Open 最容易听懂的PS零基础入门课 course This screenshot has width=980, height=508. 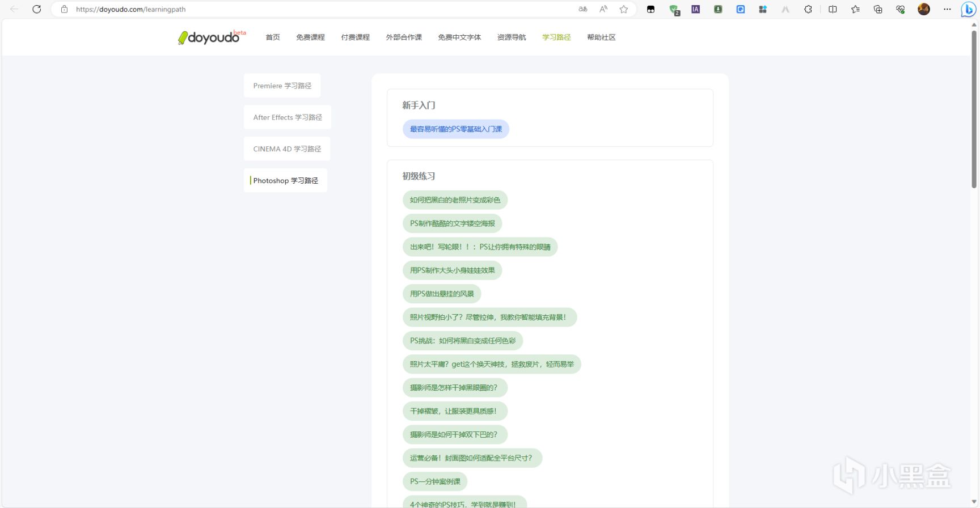point(456,129)
